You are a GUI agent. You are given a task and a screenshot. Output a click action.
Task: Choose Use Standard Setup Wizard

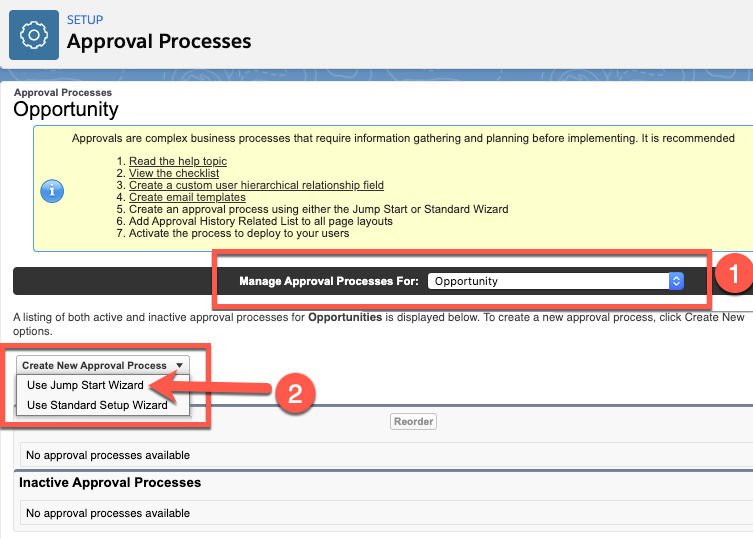97,405
